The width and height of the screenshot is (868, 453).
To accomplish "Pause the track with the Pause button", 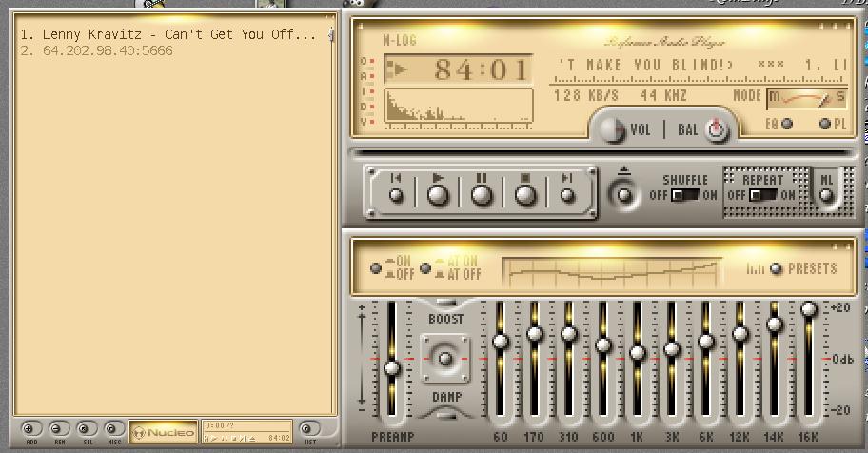I will [x=481, y=195].
